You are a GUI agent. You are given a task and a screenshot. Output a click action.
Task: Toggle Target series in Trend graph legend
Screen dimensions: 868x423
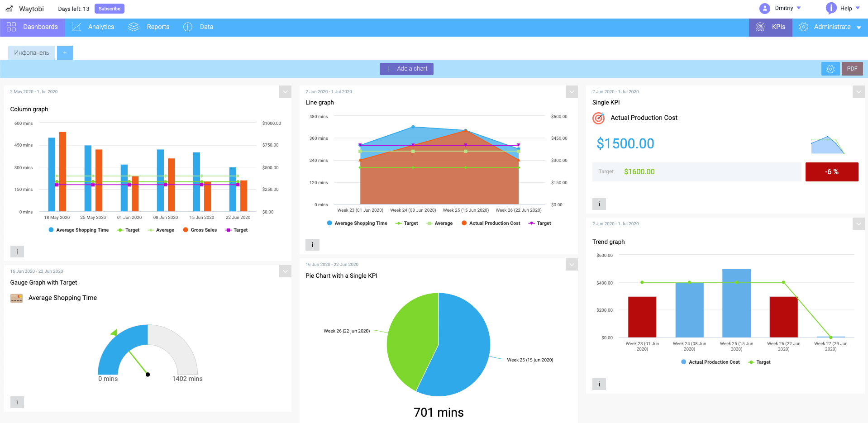pos(759,362)
